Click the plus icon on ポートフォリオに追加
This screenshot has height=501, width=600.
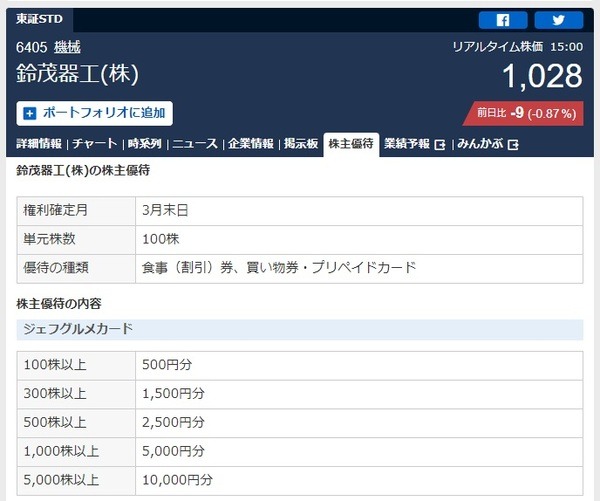click(x=29, y=113)
